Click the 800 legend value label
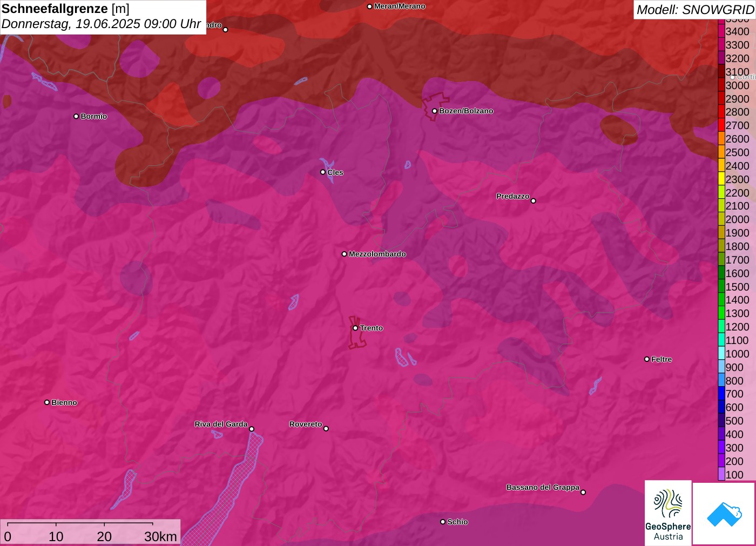 pos(735,381)
